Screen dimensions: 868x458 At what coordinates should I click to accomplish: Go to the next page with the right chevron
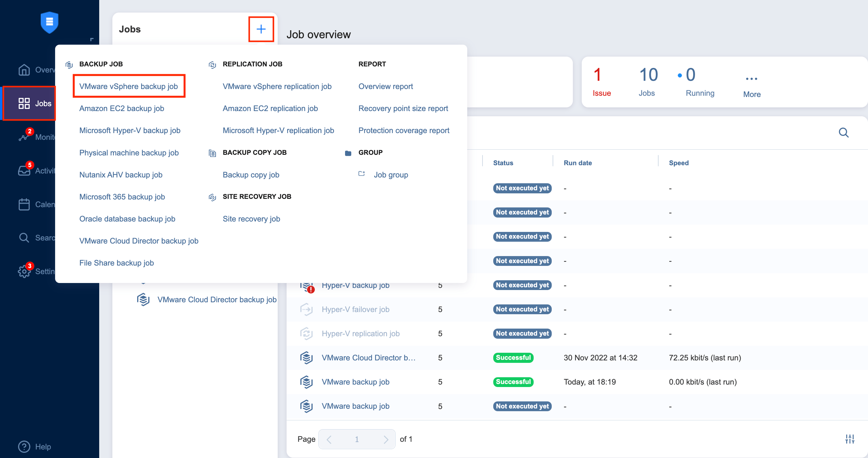tap(386, 439)
